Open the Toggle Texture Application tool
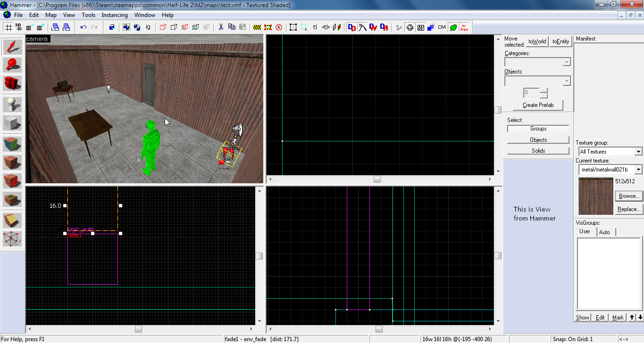Image resolution: width=644 pixels, height=343 pixels. [12, 144]
